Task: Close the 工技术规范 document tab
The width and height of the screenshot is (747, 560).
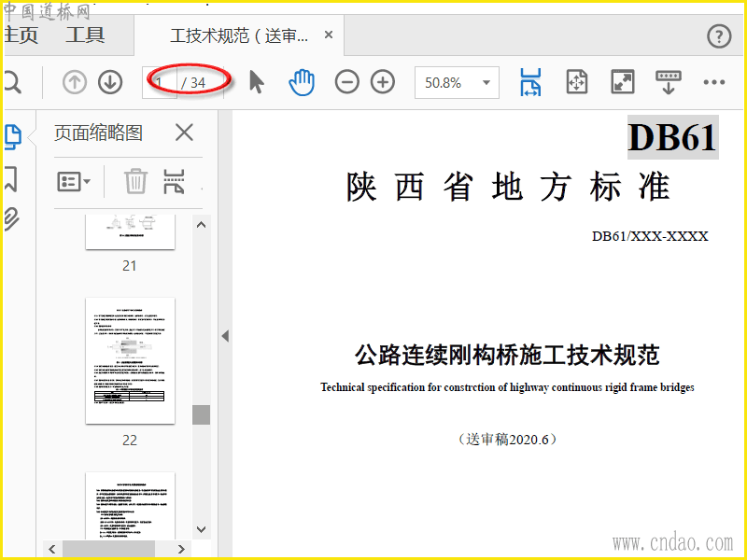Action: [329, 35]
